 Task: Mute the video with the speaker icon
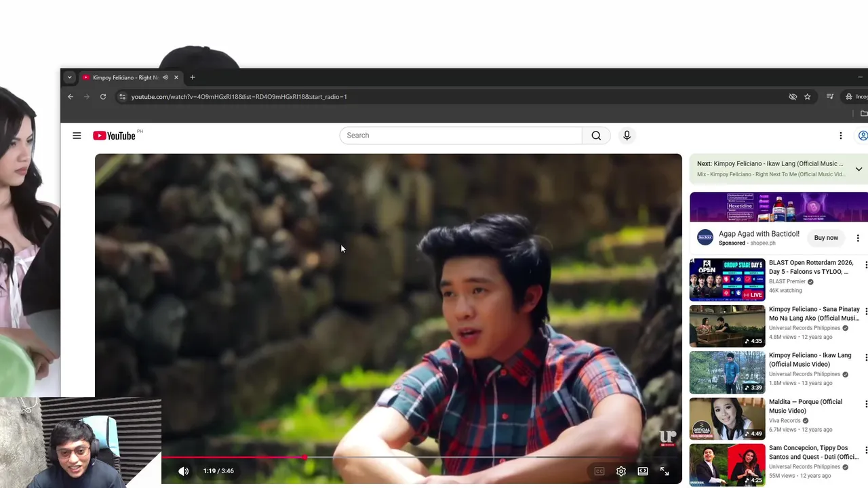pyautogui.click(x=184, y=471)
